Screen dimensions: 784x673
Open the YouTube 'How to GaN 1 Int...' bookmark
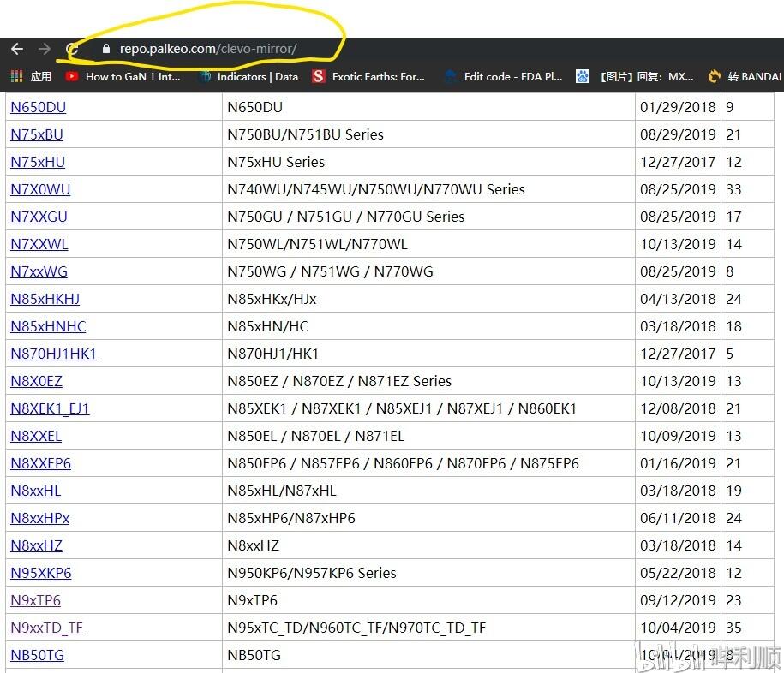pos(123,76)
